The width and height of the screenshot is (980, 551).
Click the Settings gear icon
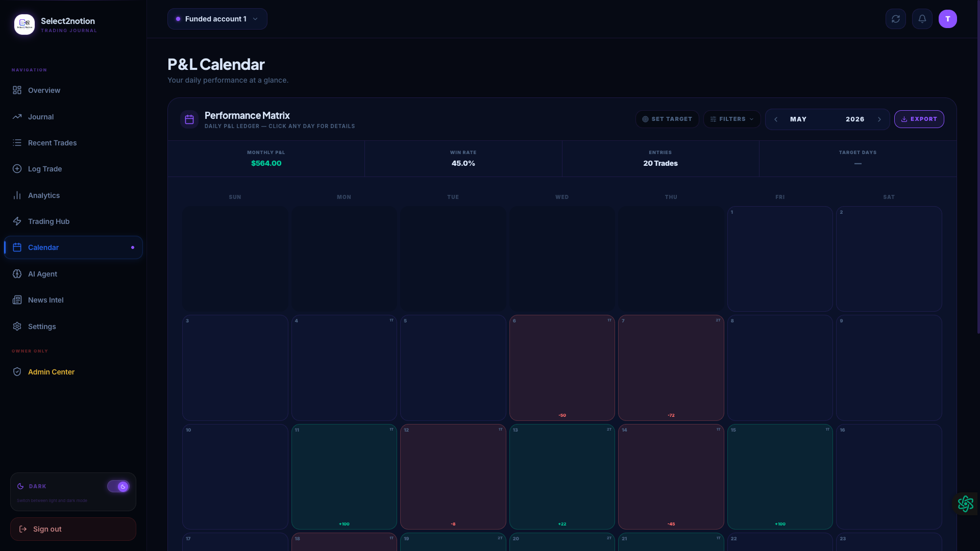17,327
